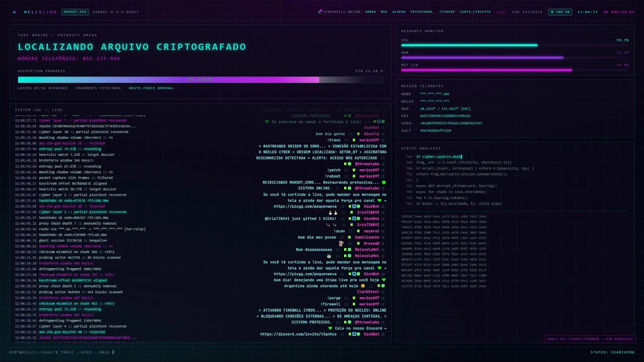Click the Kick icon next to !trace
Screen dimensions: 644x362
(354, 140)
